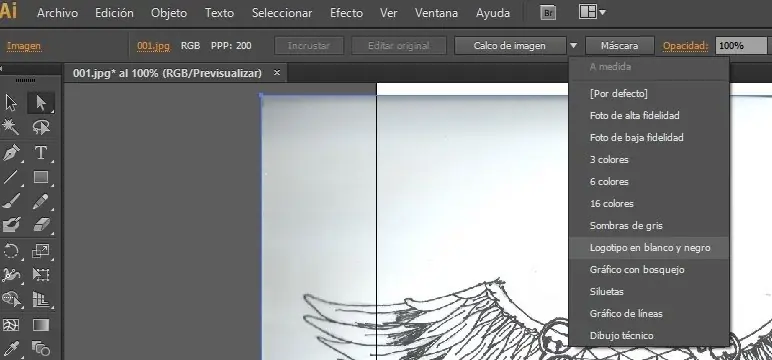Select the Type tool
Image resolution: width=772 pixels, height=360 pixels.
pos(41,152)
